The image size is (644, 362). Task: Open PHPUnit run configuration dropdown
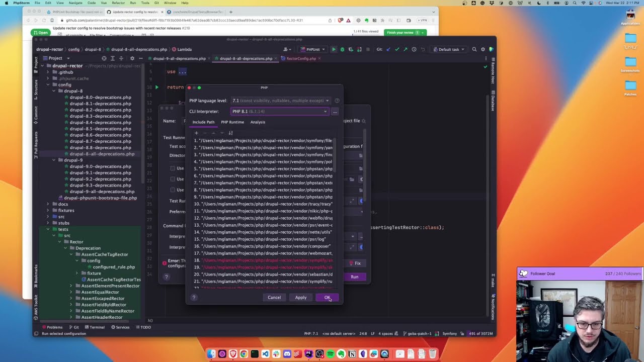coord(312,49)
